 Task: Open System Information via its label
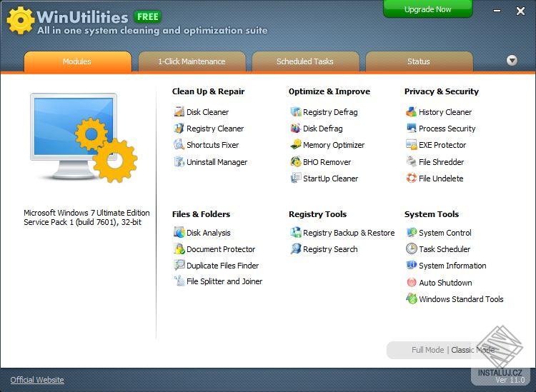pyautogui.click(x=452, y=266)
